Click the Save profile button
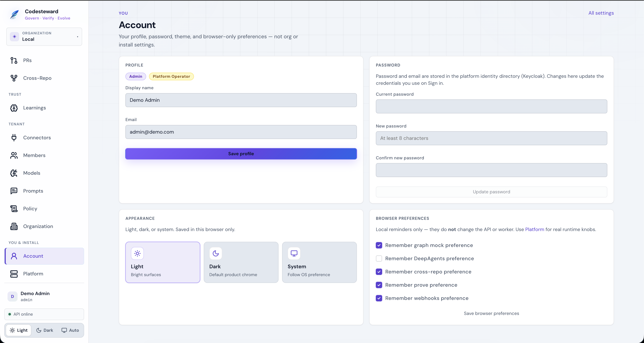This screenshot has height=343, width=644. click(241, 154)
